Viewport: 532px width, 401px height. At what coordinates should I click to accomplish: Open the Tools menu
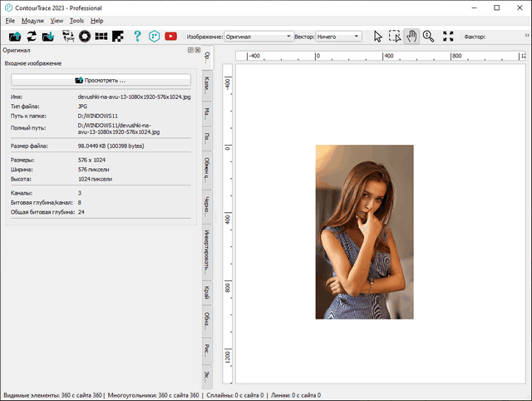pos(76,21)
